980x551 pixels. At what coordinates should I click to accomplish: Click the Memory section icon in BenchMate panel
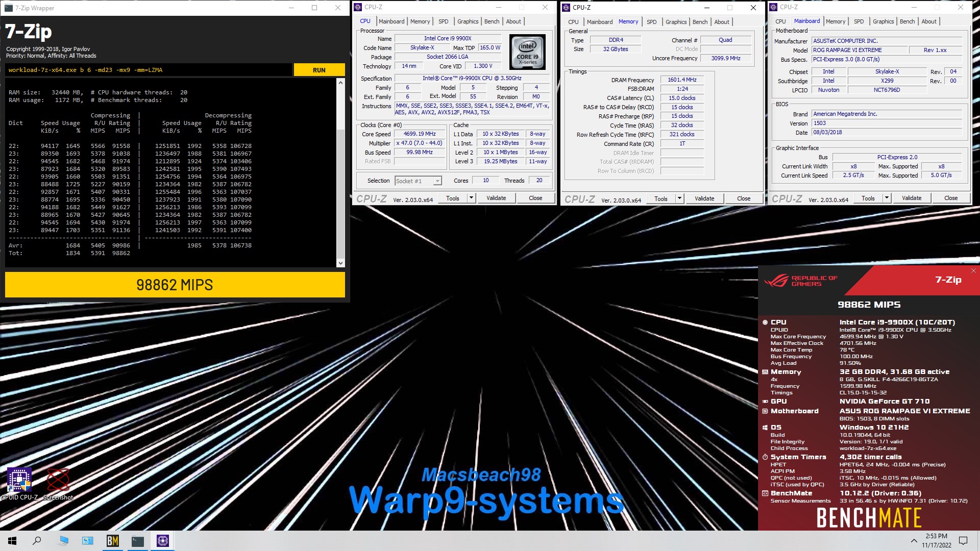[x=765, y=372]
